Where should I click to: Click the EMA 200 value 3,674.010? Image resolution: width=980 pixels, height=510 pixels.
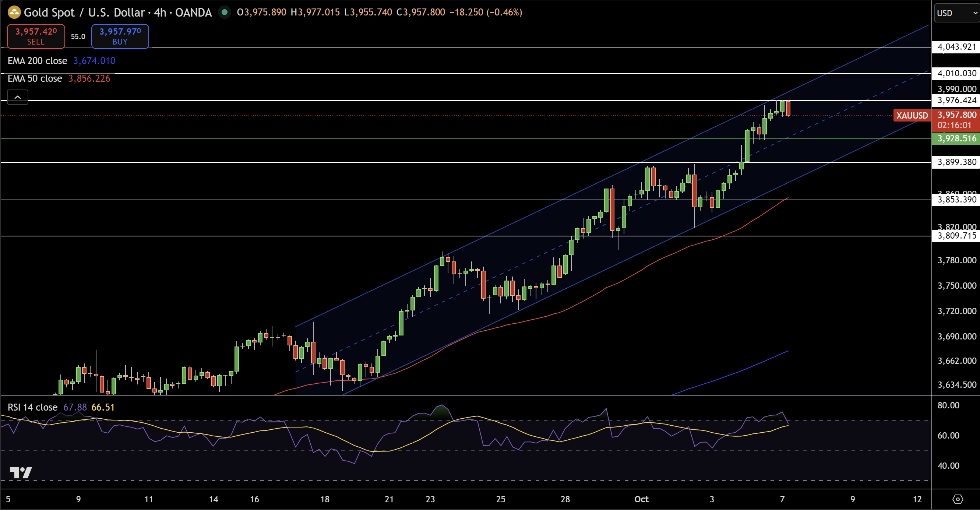pos(94,60)
